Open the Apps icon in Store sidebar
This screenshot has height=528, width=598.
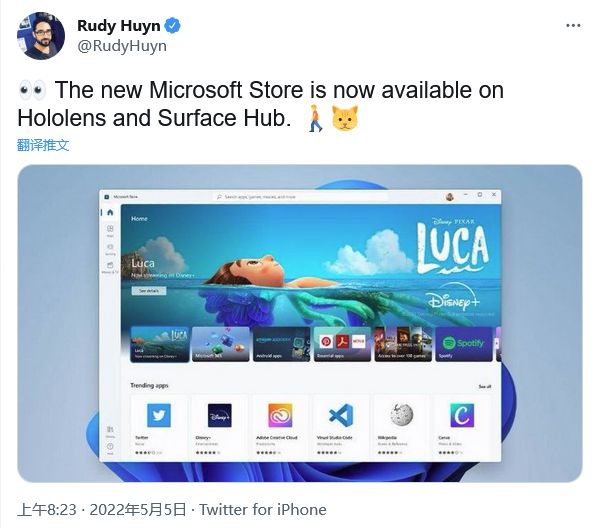pyautogui.click(x=110, y=230)
